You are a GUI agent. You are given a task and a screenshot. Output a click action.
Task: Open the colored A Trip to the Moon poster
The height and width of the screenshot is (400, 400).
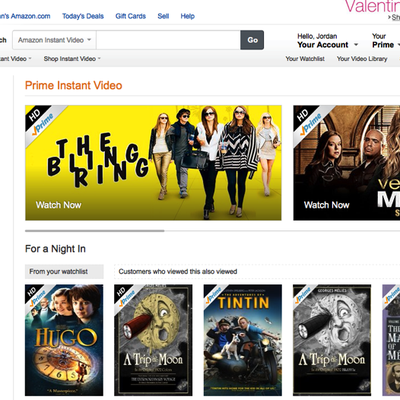point(153,340)
